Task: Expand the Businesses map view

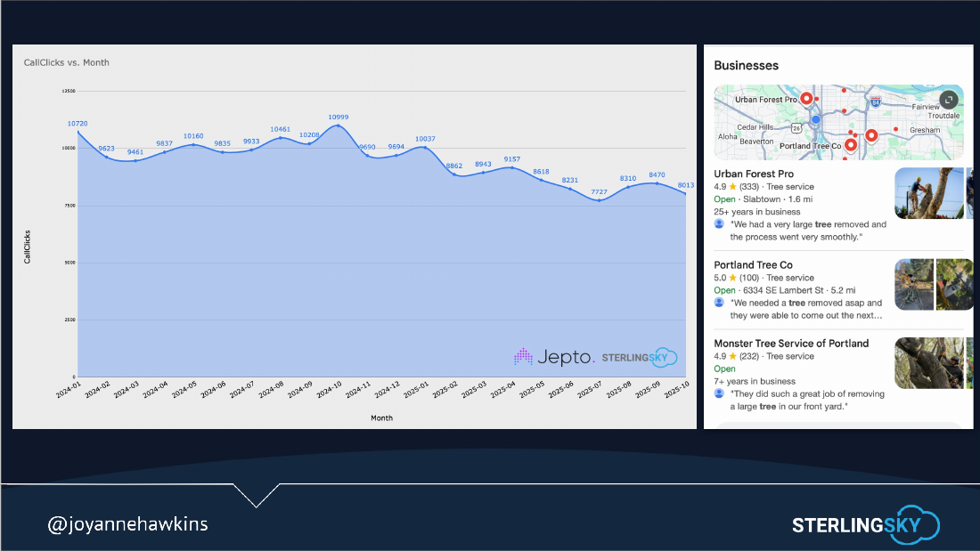Action: [x=949, y=100]
